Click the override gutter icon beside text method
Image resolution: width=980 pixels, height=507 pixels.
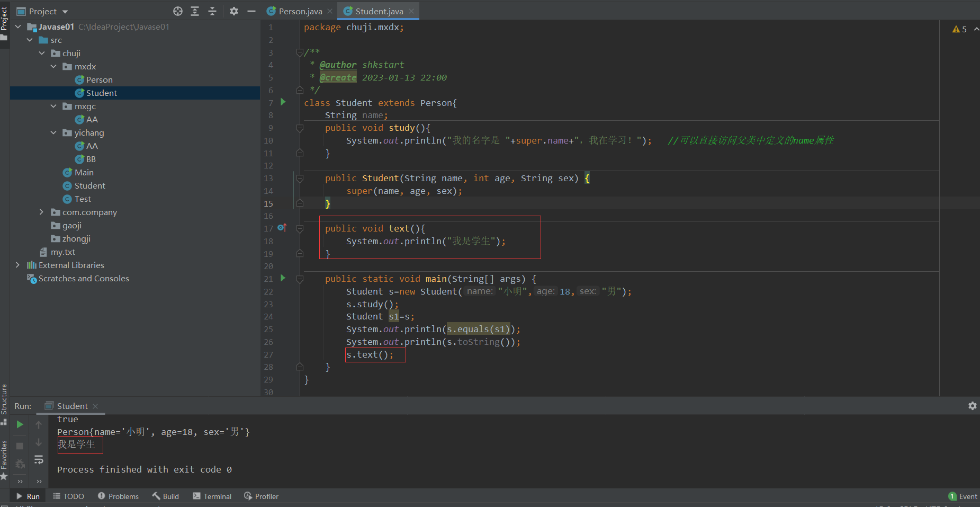coord(282,228)
